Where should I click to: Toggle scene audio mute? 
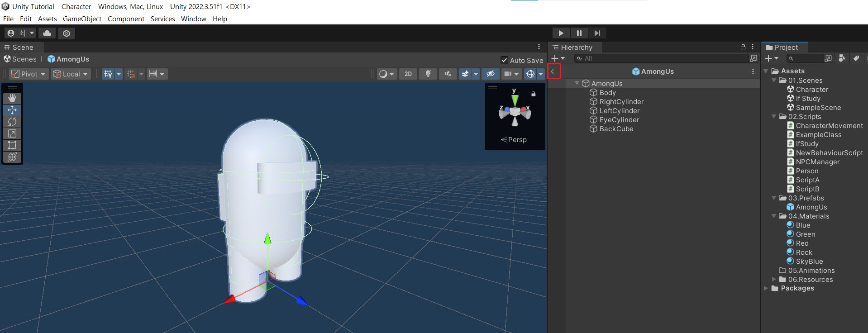click(x=448, y=74)
